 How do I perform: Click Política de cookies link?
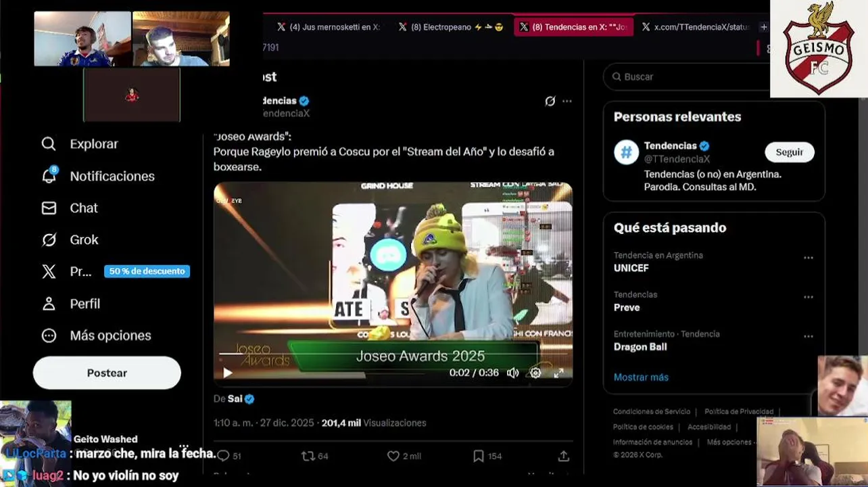click(x=643, y=427)
